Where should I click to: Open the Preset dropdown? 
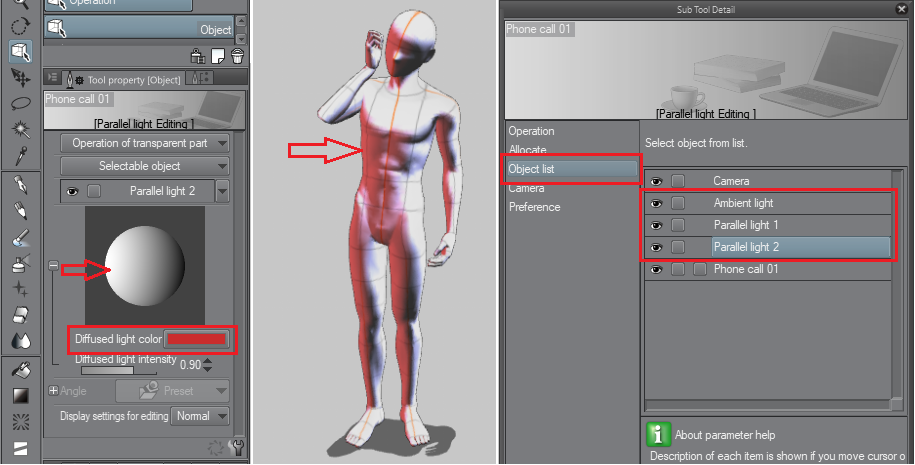[x=172, y=391]
